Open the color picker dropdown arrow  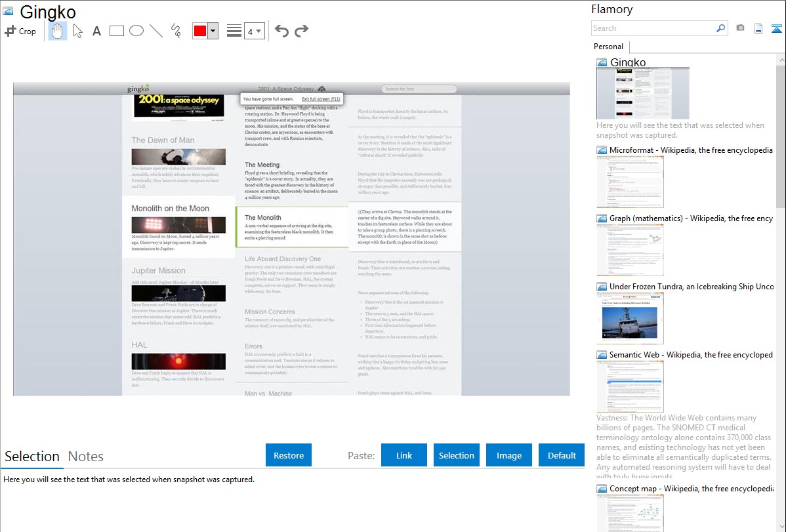tap(213, 31)
